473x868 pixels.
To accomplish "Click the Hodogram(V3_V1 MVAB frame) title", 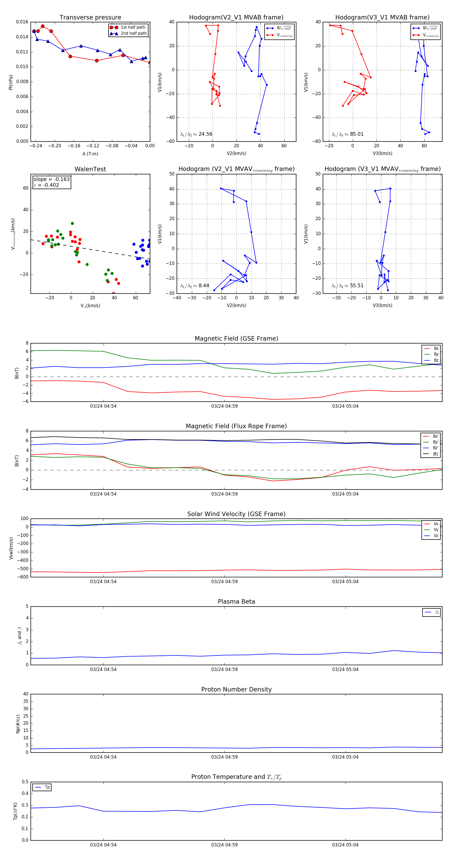I will 382,18.
